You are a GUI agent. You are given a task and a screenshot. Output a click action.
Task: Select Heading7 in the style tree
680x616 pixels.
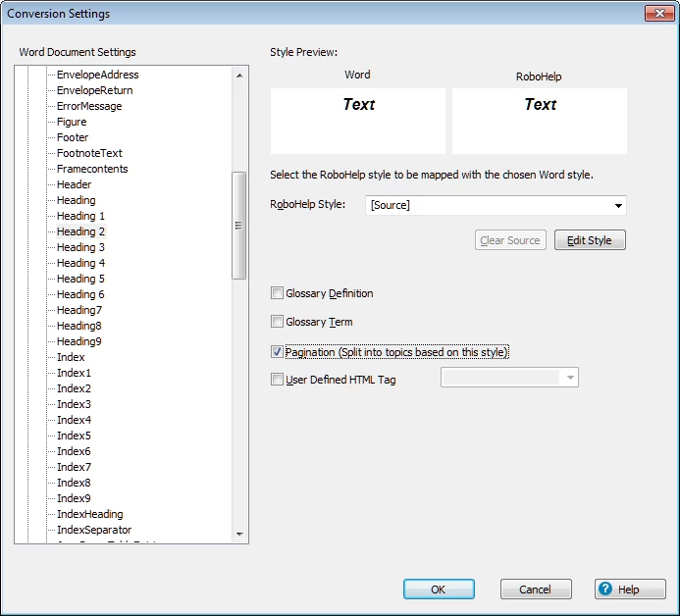pos(79,310)
